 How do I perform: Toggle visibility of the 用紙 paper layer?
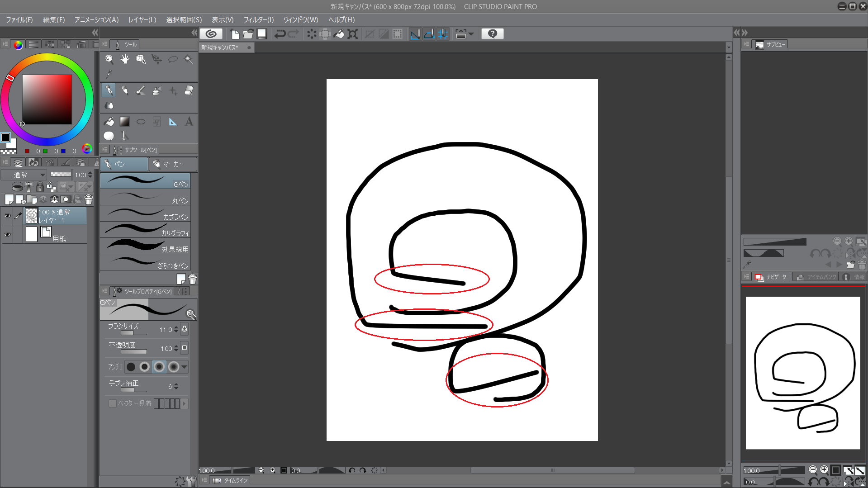[x=7, y=234]
